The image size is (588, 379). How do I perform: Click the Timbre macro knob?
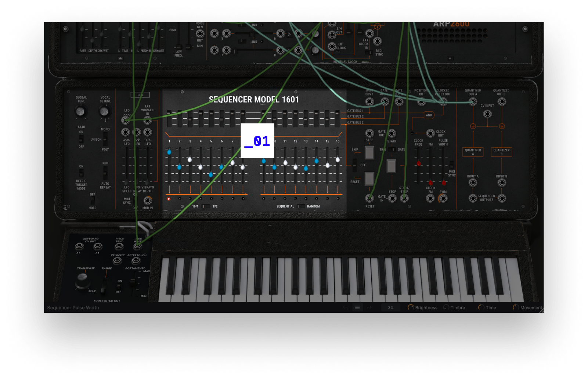446,307
